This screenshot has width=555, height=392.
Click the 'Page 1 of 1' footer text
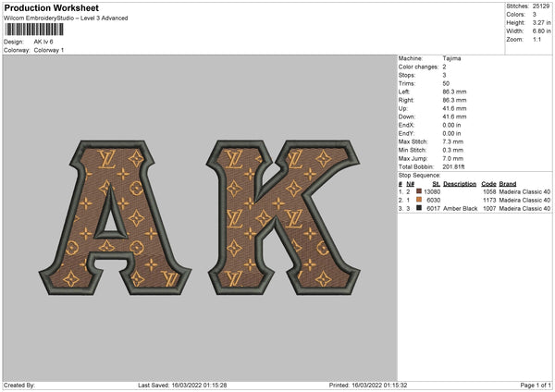(536, 385)
